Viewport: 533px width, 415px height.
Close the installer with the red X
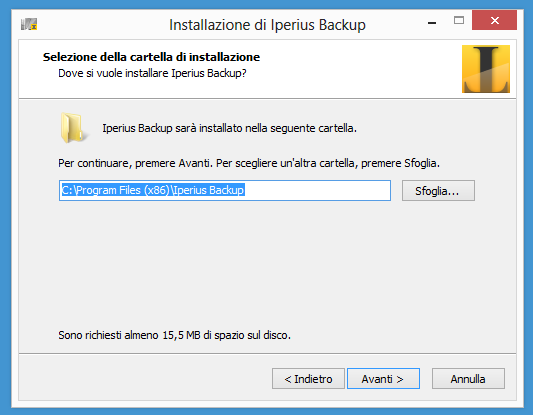495,20
